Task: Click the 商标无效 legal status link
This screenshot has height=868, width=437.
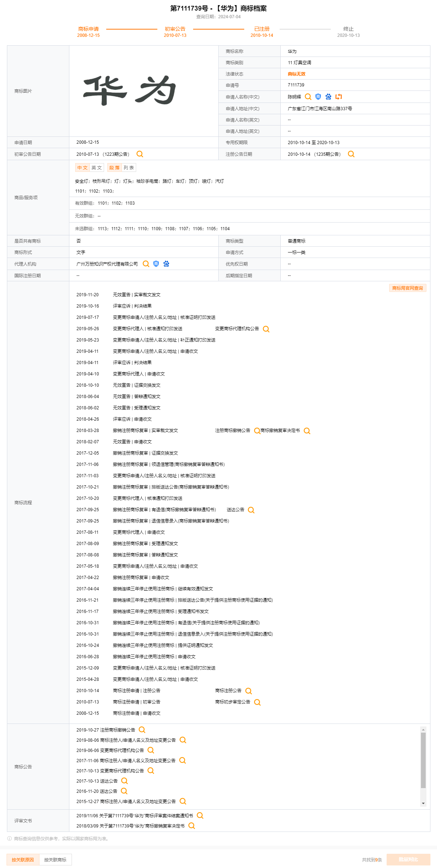Action: 296,74
